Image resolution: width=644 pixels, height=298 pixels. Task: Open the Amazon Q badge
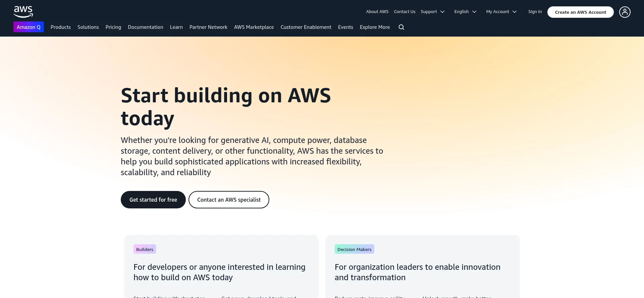click(29, 27)
